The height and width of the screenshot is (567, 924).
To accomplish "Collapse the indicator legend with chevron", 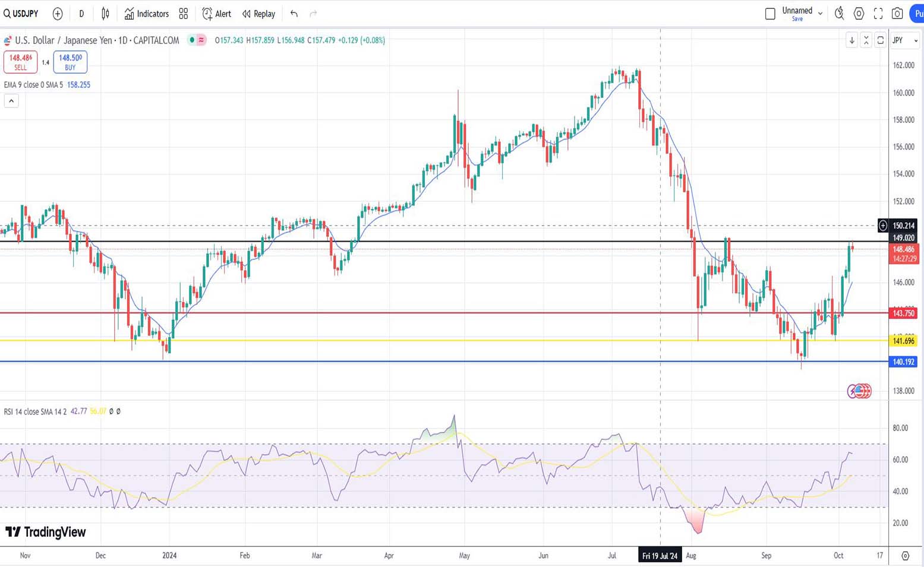I will [x=11, y=101].
